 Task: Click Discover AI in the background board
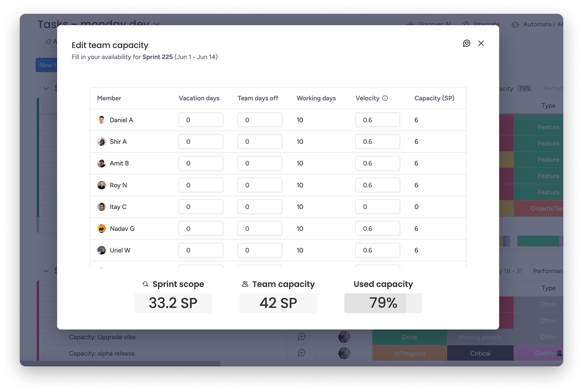tap(429, 24)
